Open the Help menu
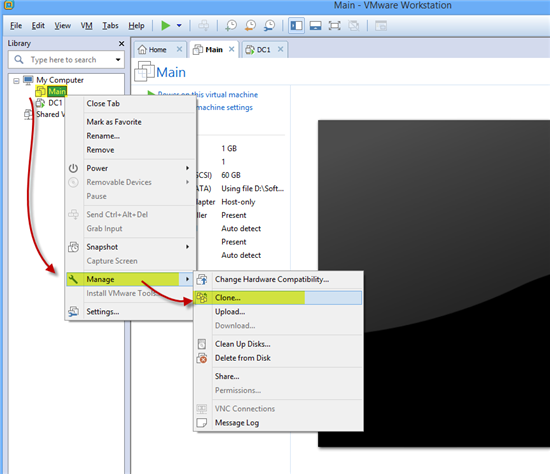Viewport: 550px width, 474px height. [x=136, y=26]
